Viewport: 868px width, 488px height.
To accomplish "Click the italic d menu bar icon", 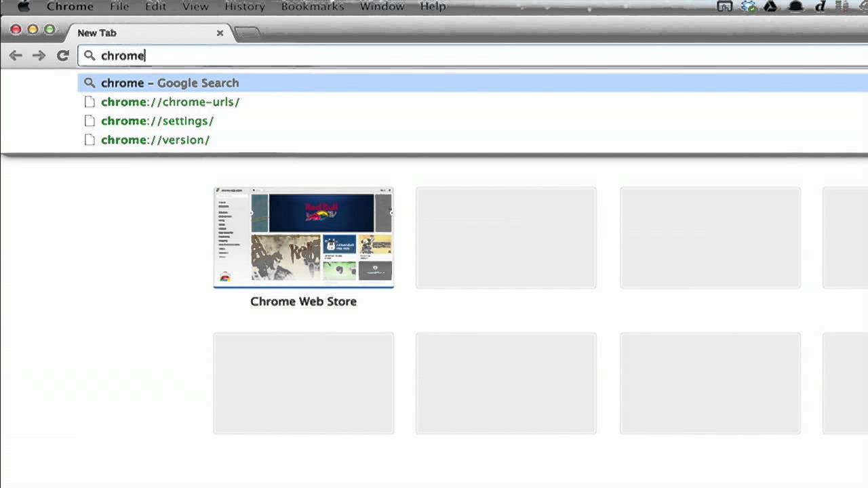I will click(x=821, y=6).
